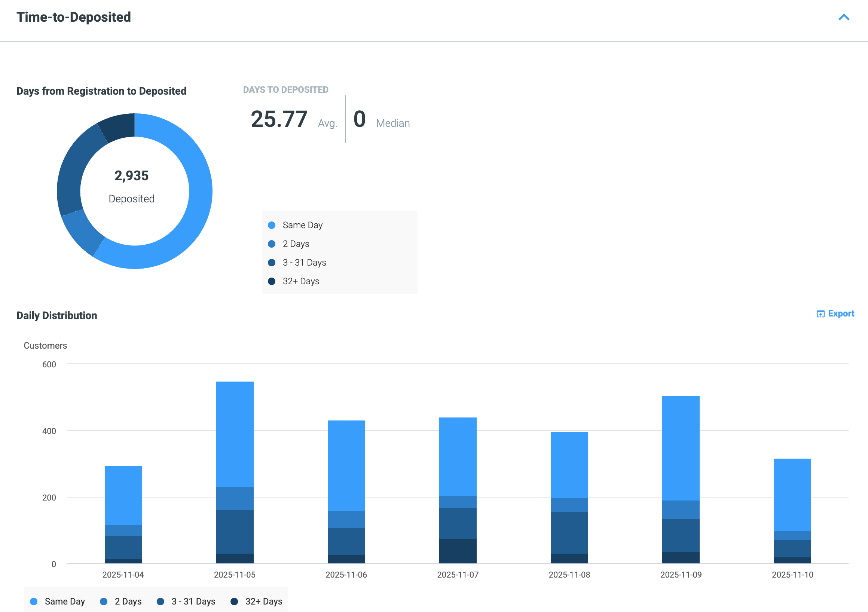The image size is (868, 612).
Task: Click the 2025-11-09 bar's Same Day portion
Action: click(681, 448)
